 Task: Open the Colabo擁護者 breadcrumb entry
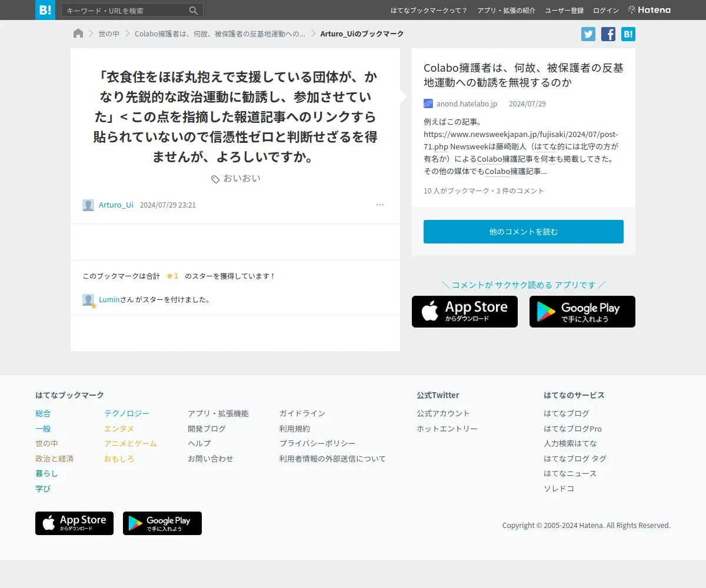[220, 34]
